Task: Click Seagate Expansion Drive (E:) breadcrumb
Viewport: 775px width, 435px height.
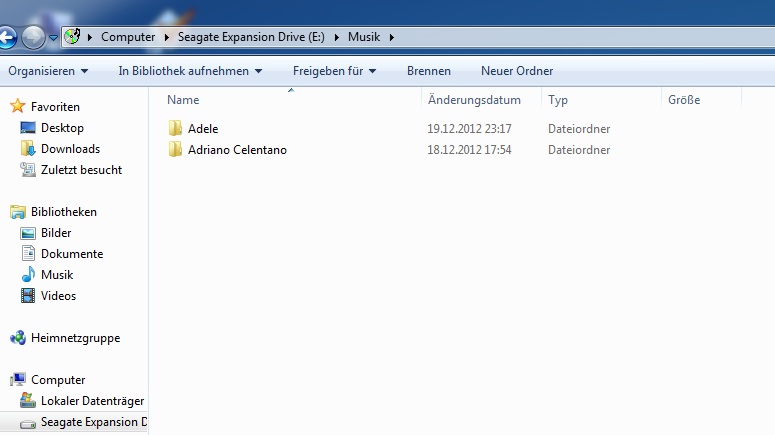Action: (x=251, y=37)
